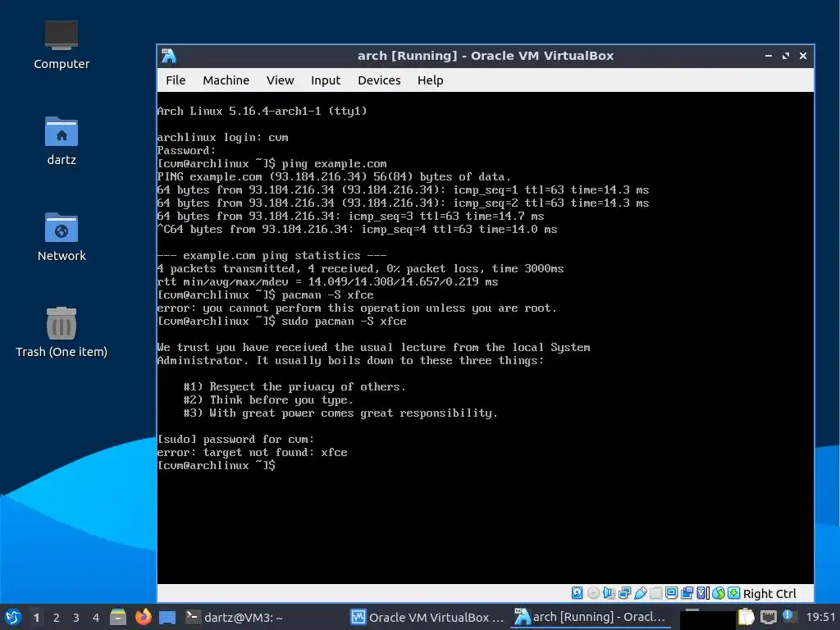Switch to workspace 4
The image size is (840, 630).
click(x=96, y=618)
